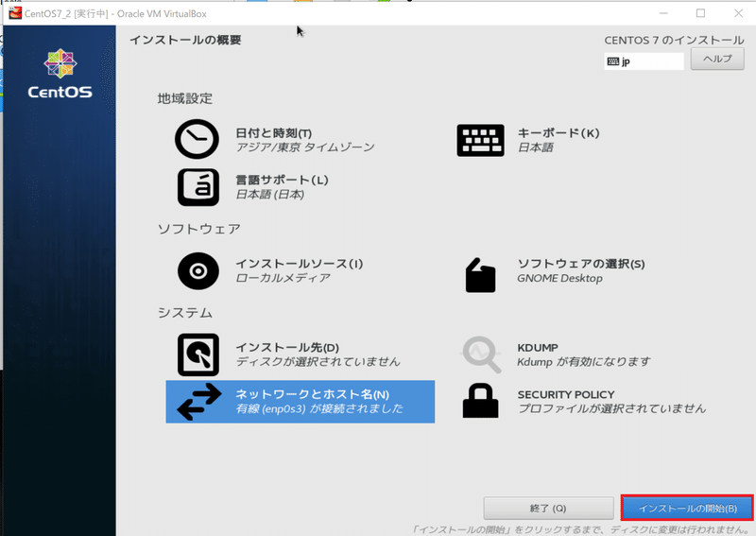Click 日本語 (日本) language status text
This screenshot has width=756, height=536.
point(270,195)
